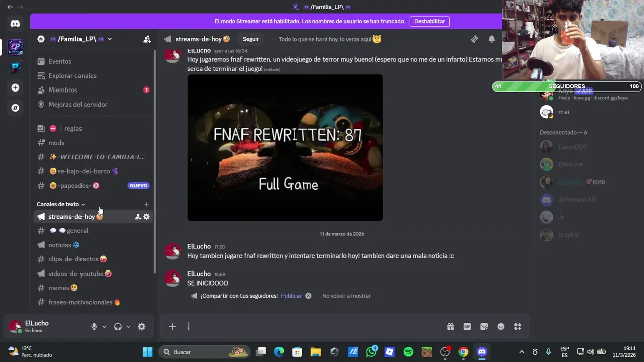The width and height of the screenshot is (644, 362).
Task: Click Deshabilitar to turn off Streamer mode
Action: 430,21
